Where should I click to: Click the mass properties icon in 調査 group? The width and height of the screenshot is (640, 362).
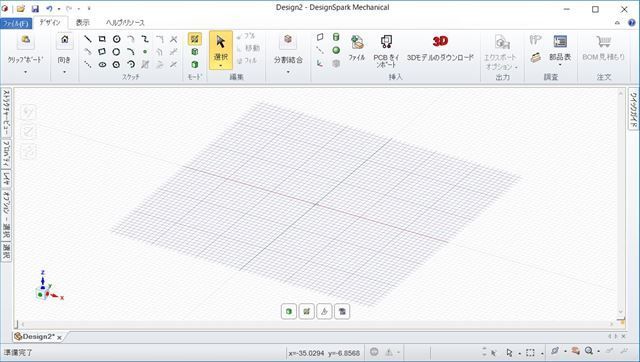coord(535,58)
